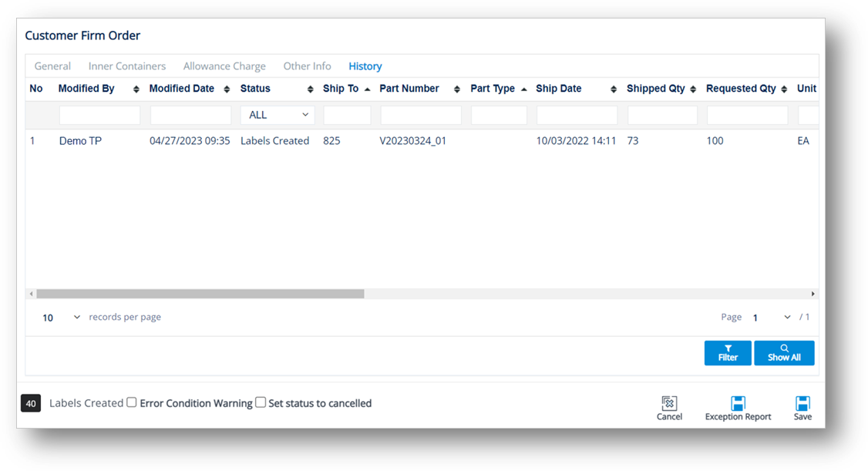Open the Page number dropdown
This screenshot has width=868, height=471.
click(x=771, y=317)
